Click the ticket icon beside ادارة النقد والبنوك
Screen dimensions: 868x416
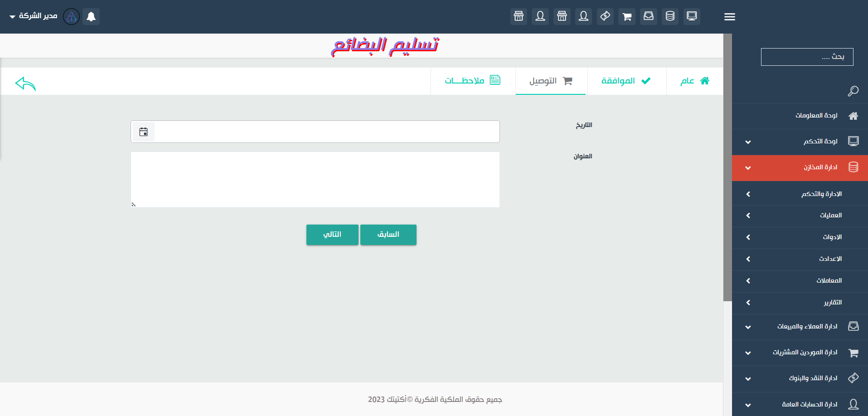[853, 378]
